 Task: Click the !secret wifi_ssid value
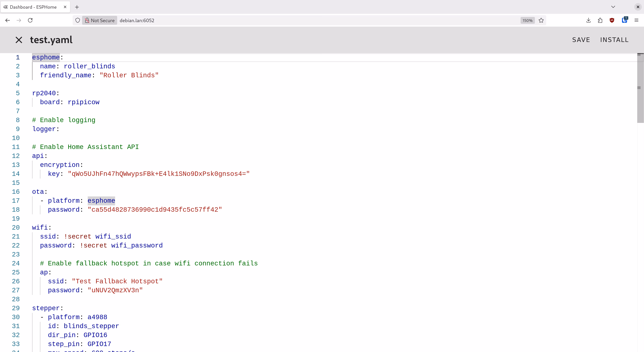point(97,237)
